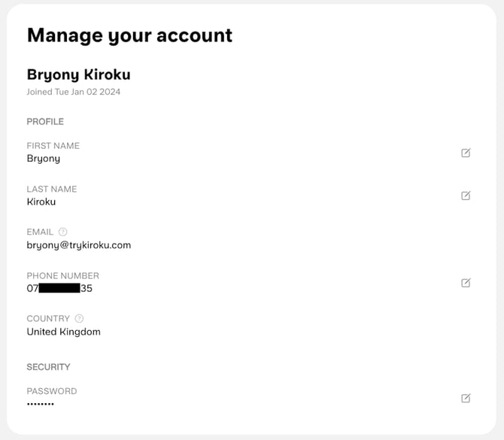The width and height of the screenshot is (504, 440).
Task: Show help info next to Email label
Action: pos(63,232)
